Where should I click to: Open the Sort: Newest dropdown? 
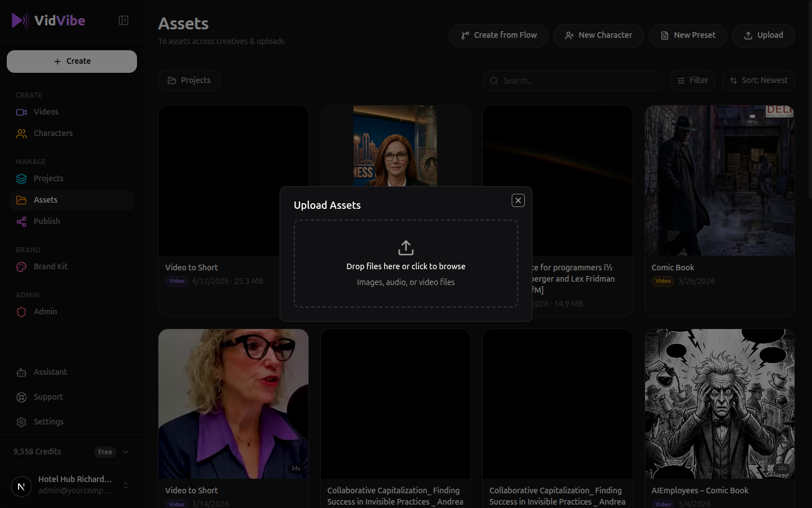click(758, 81)
